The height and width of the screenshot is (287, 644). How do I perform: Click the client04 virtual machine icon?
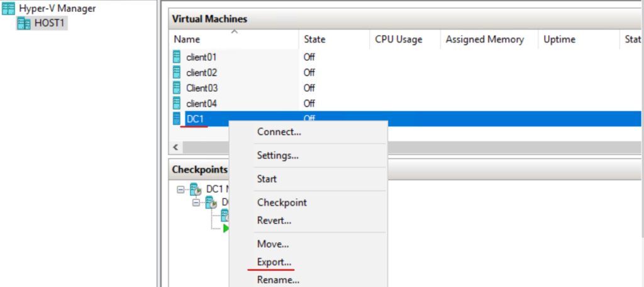tap(177, 103)
